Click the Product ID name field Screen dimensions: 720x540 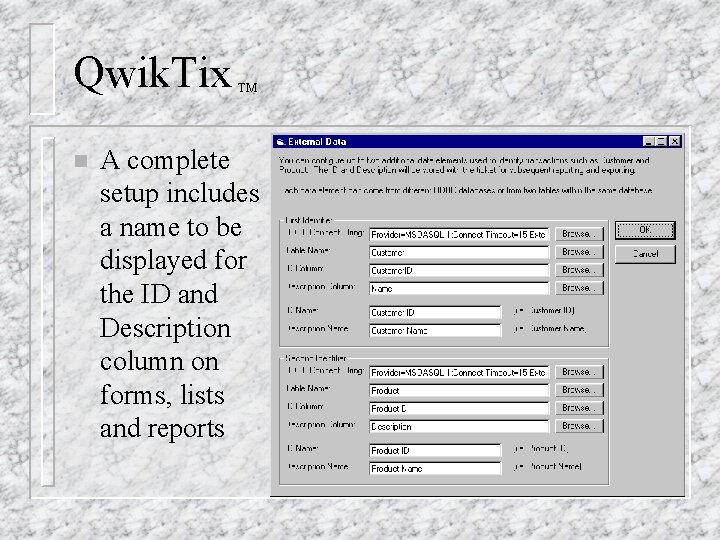[x=435, y=450]
